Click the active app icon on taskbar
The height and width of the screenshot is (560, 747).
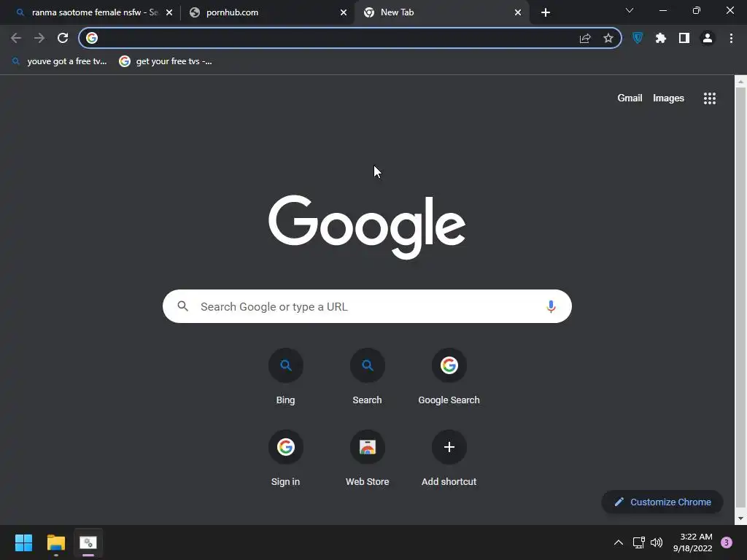click(88, 542)
